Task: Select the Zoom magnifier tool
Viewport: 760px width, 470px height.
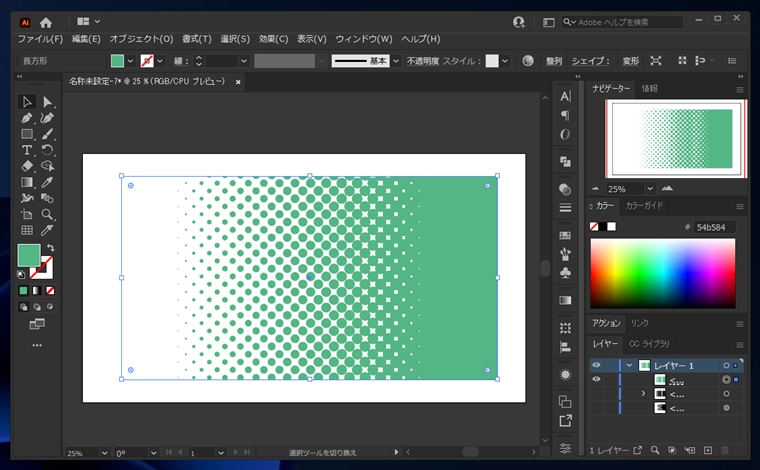Action: 47,214
